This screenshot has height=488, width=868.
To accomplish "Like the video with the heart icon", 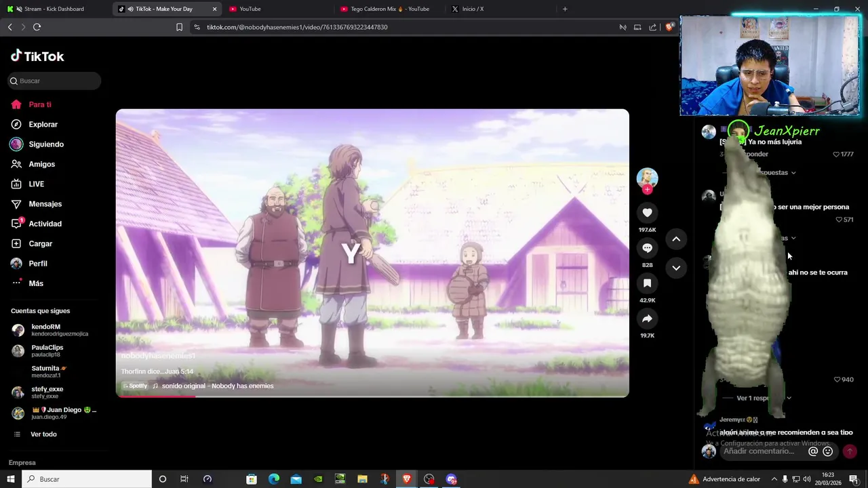I will [647, 213].
